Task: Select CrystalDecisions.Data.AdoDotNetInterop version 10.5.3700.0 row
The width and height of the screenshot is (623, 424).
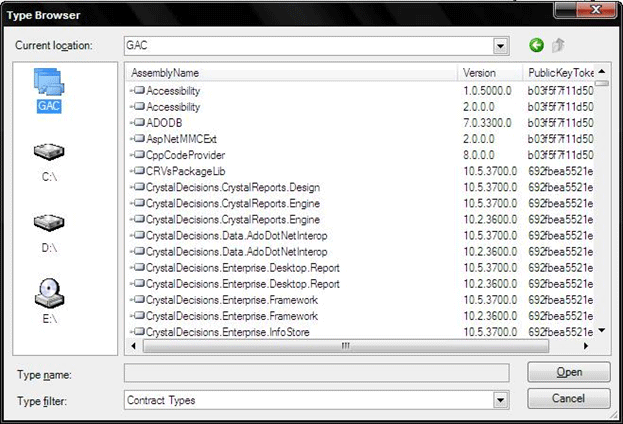Action: (361, 235)
